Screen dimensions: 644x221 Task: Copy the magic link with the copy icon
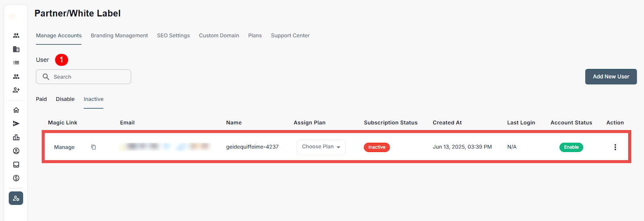pyautogui.click(x=93, y=147)
